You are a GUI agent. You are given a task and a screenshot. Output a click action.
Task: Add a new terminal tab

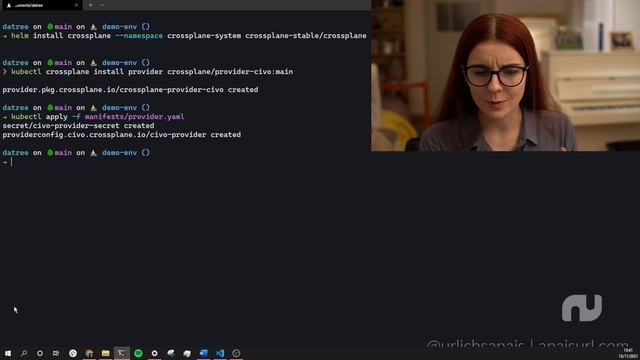pyautogui.click(x=91, y=5)
